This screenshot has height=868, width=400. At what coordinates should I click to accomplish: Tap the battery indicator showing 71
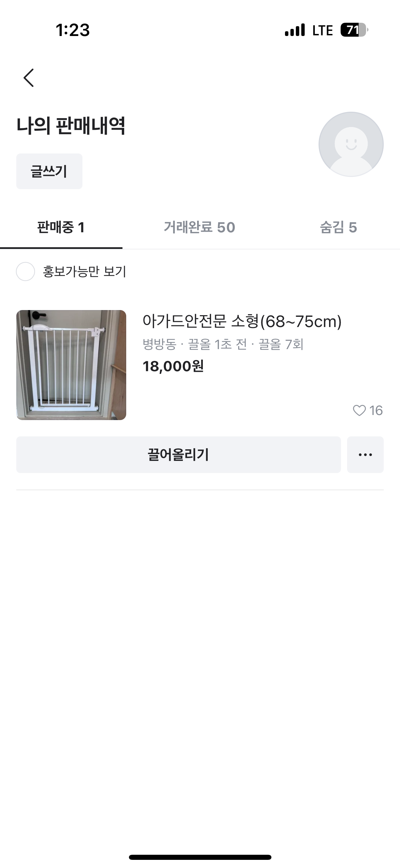pos(354,30)
